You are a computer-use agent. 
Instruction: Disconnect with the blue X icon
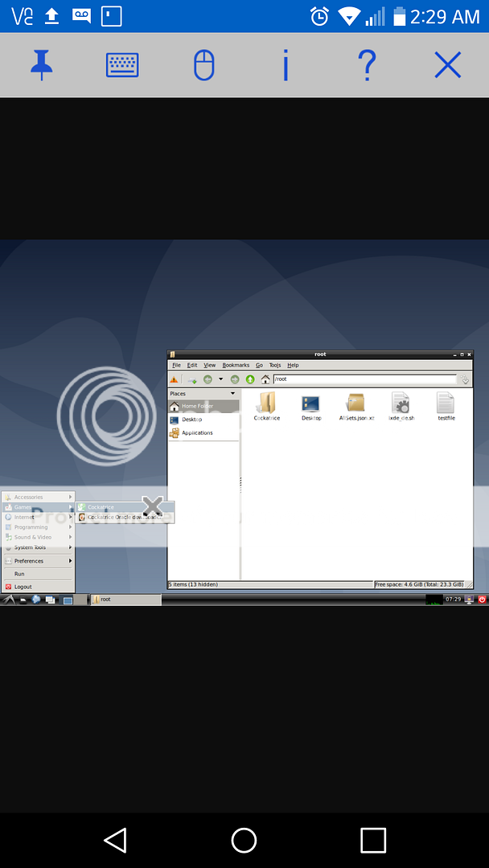pos(447,65)
